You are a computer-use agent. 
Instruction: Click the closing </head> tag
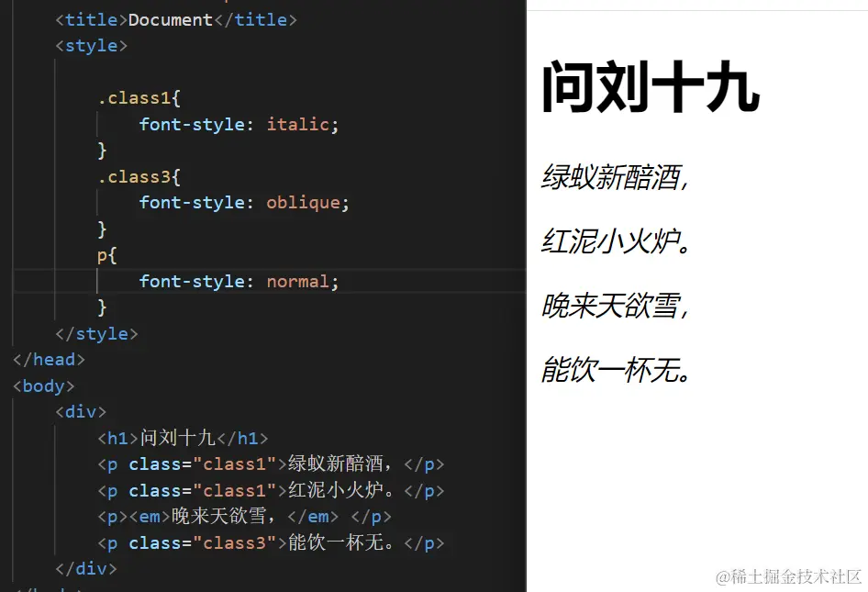[x=49, y=360]
